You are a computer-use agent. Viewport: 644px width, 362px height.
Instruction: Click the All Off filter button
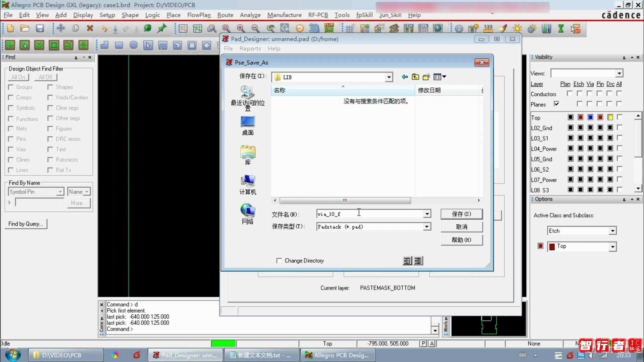pos(46,77)
